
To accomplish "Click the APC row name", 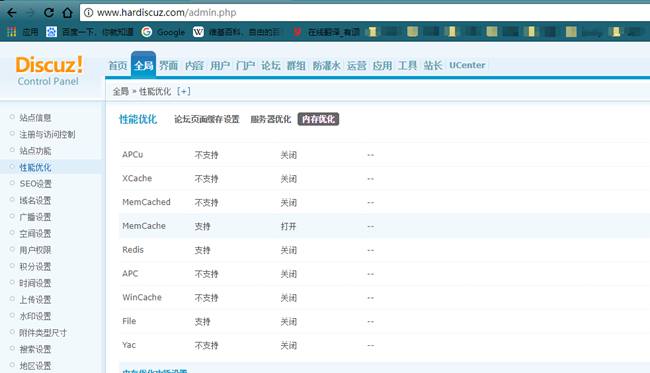I will 130,274.
